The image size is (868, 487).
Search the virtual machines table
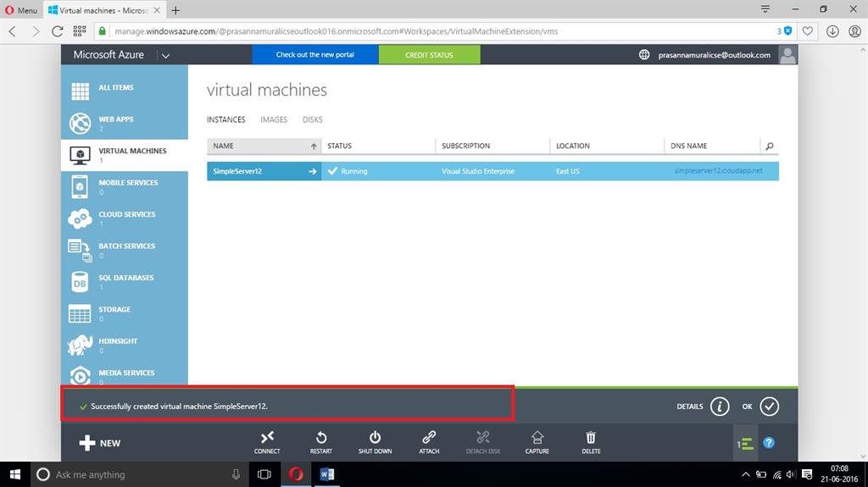pos(770,146)
